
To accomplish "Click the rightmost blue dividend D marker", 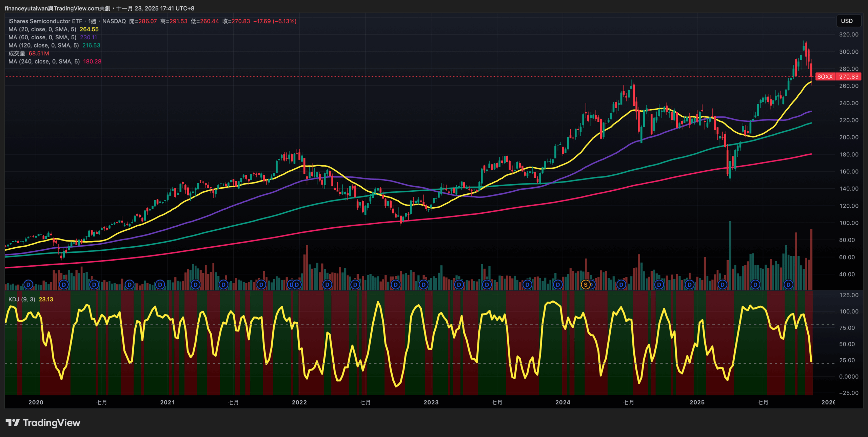I will (788, 285).
